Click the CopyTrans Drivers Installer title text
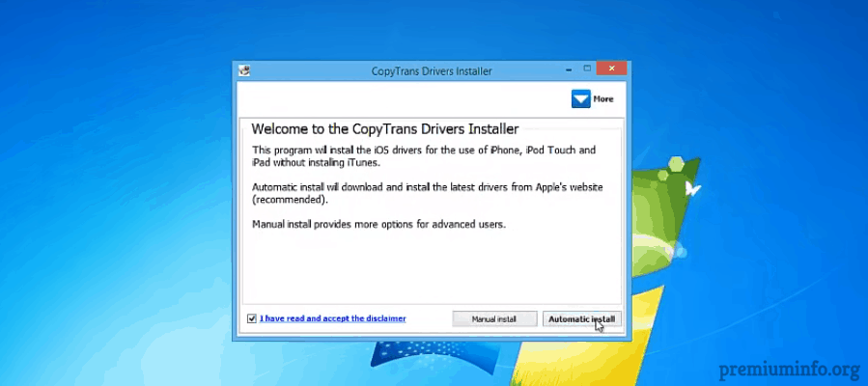This screenshot has height=386, width=868. point(432,71)
